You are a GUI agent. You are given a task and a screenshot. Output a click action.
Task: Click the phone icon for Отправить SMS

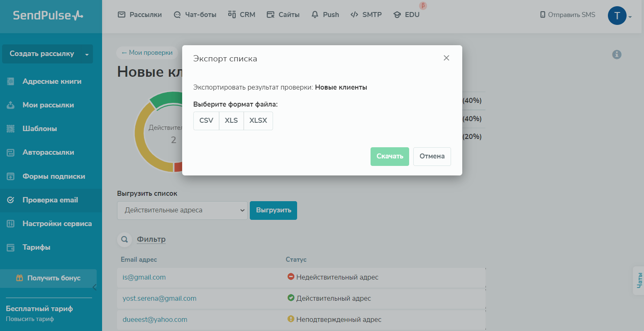tap(543, 15)
